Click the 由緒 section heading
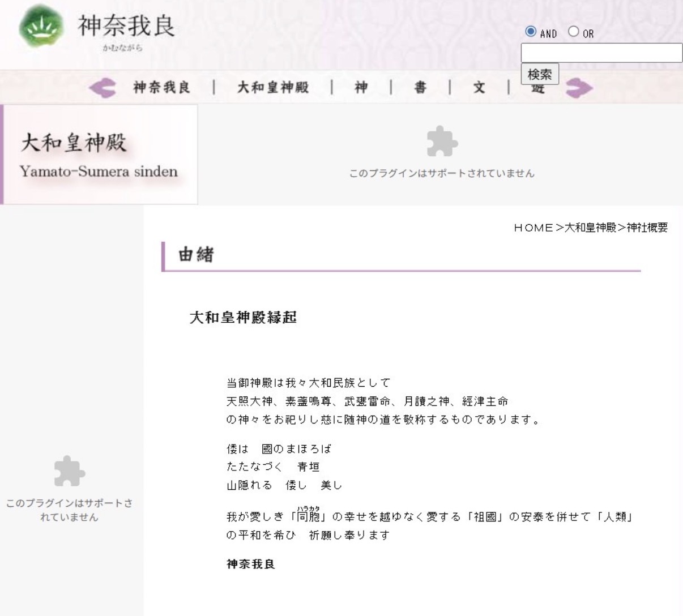 click(x=196, y=255)
